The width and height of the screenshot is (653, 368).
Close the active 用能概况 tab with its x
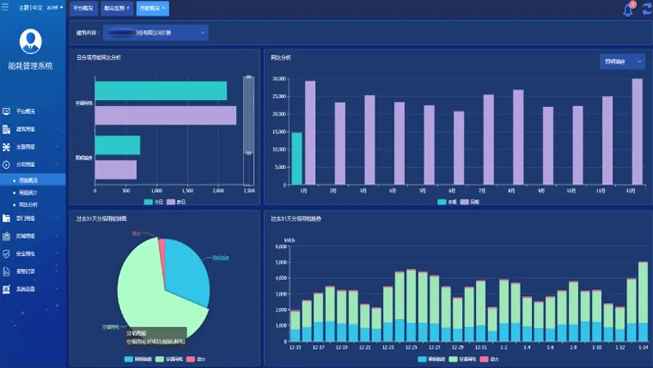tap(163, 8)
